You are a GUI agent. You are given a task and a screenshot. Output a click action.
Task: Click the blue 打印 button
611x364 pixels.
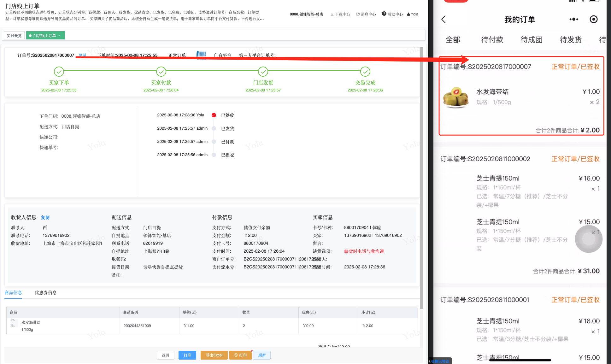pos(187,355)
